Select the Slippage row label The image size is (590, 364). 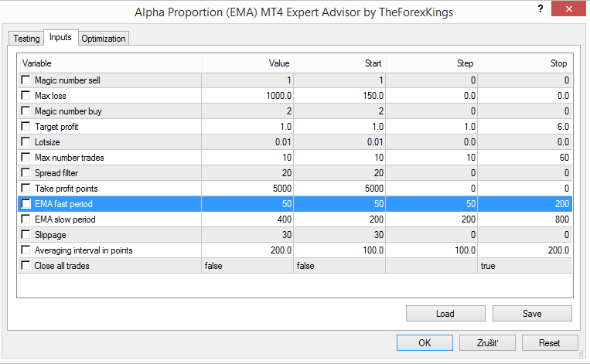(50, 235)
